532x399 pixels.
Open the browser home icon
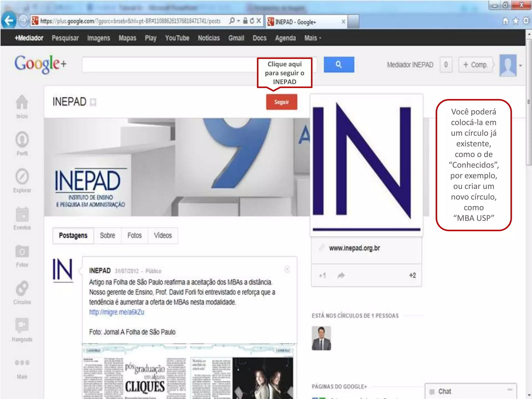click(x=506, y=21)
